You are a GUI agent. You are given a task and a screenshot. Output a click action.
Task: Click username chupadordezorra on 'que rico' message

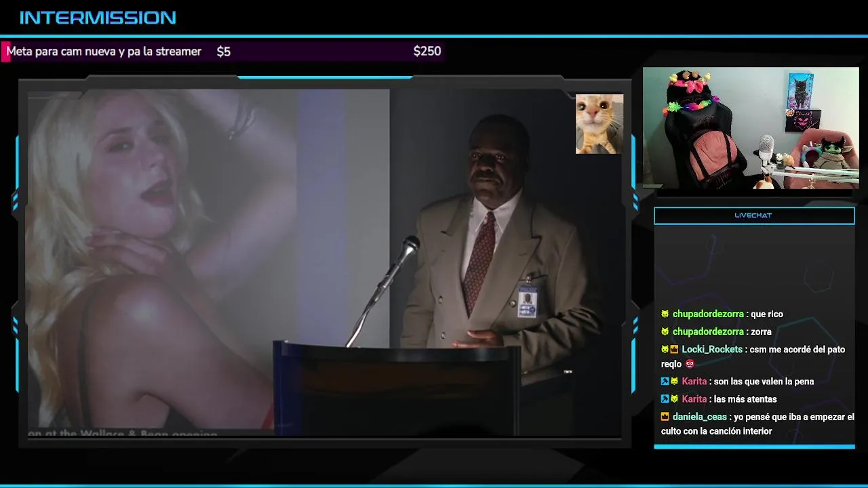[x=708, y=314]
